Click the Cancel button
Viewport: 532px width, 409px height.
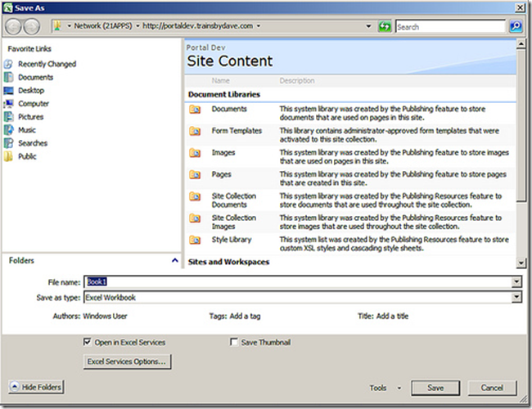(492, 388)
